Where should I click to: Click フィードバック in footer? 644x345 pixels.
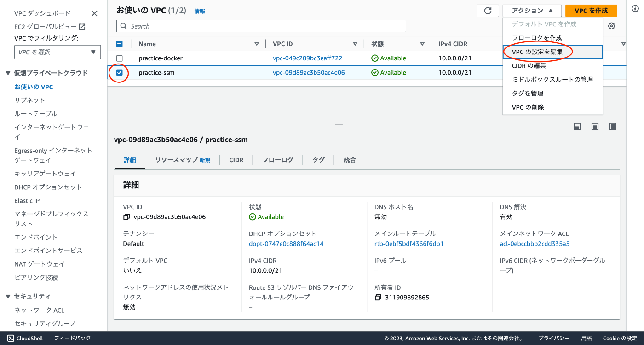[x=73, y=338]
